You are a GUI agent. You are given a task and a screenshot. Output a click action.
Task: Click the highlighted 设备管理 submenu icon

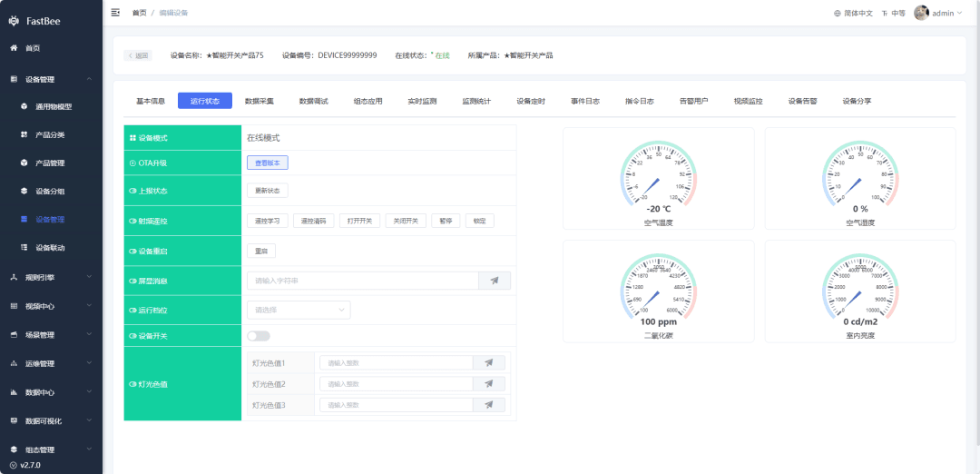pyautogui.click(x=24, y=220)
